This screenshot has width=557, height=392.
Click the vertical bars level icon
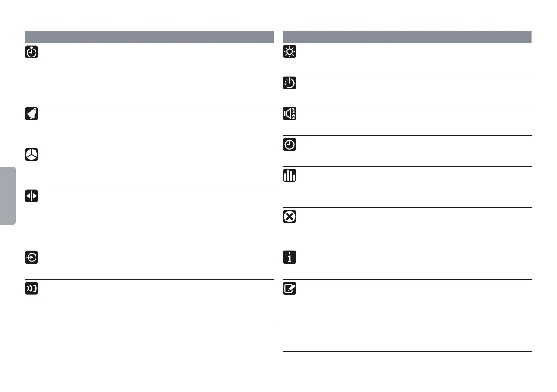(290, 176)
